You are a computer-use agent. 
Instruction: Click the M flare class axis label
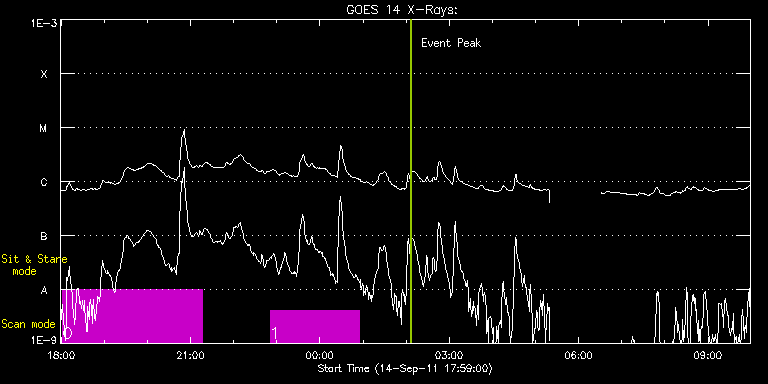coord(44,128)
